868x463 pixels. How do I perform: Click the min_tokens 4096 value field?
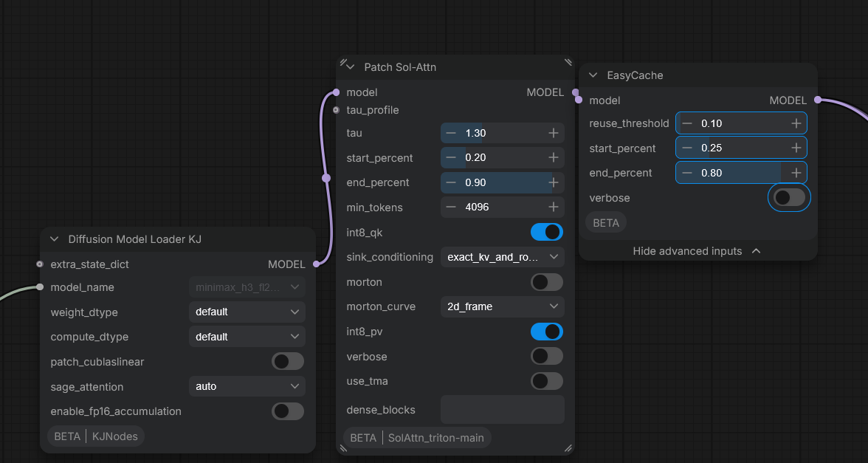503,207
